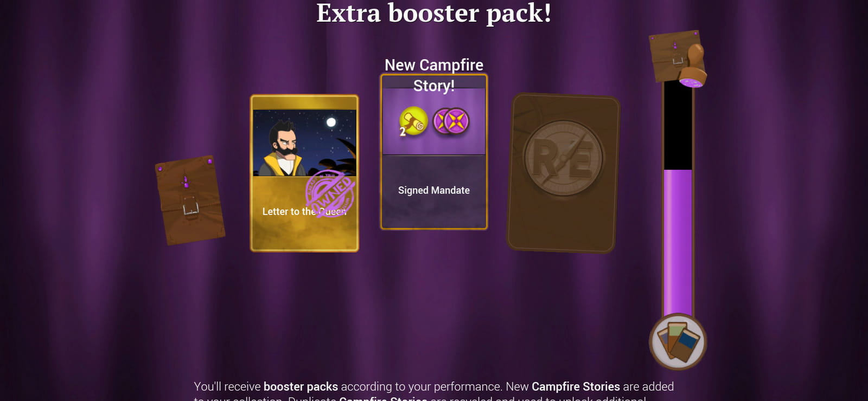Click the New Campfire Story! label
Viewport: 868px width, 401px height.
(x=434, y=75)
